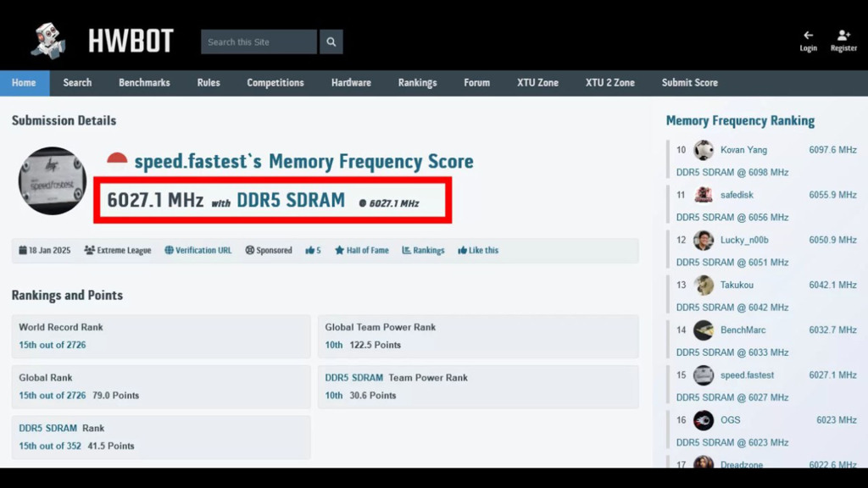Click the Extreme League label
The height and width of the screenshot is (488, 868).
click(124, 250)
